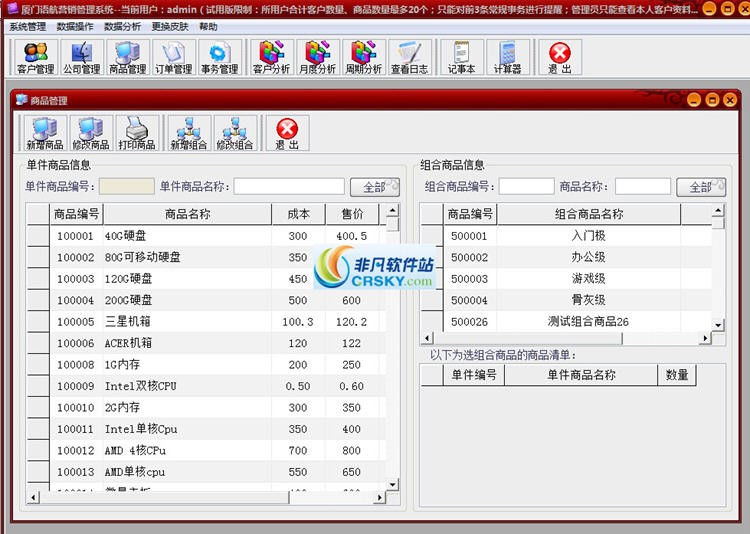
Task: Click combo list scroll-down arrow
Action: click(718, 325)
